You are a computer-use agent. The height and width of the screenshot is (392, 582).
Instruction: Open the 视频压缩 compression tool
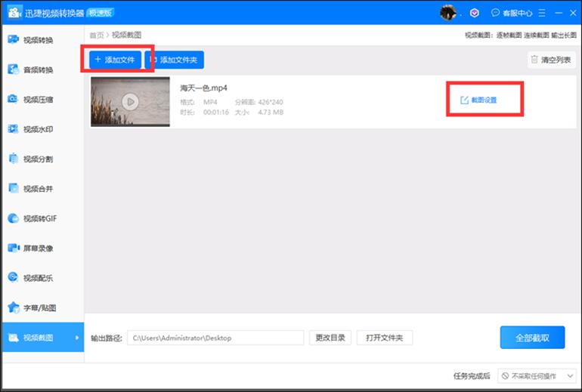(38, 99)
